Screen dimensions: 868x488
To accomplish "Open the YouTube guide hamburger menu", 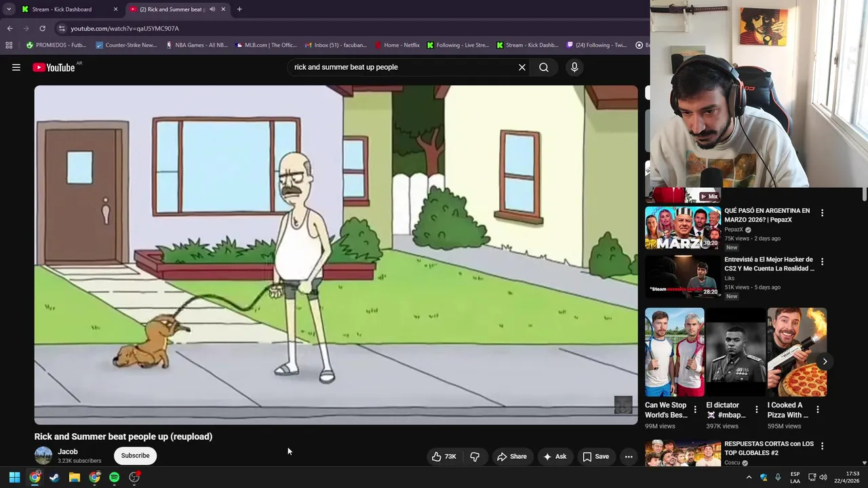I will 16,67.
